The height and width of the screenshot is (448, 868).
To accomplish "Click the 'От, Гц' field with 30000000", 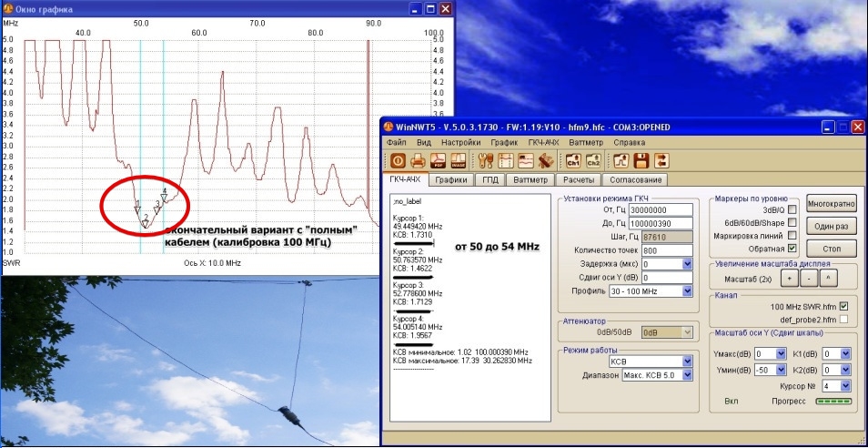I will 661,209.
